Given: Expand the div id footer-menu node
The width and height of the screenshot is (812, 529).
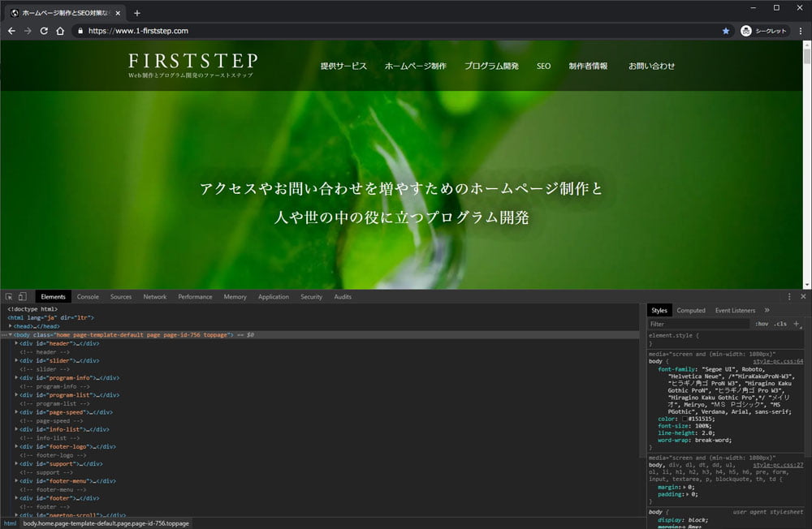Looking at the screenshot, I should coord(16,481).
